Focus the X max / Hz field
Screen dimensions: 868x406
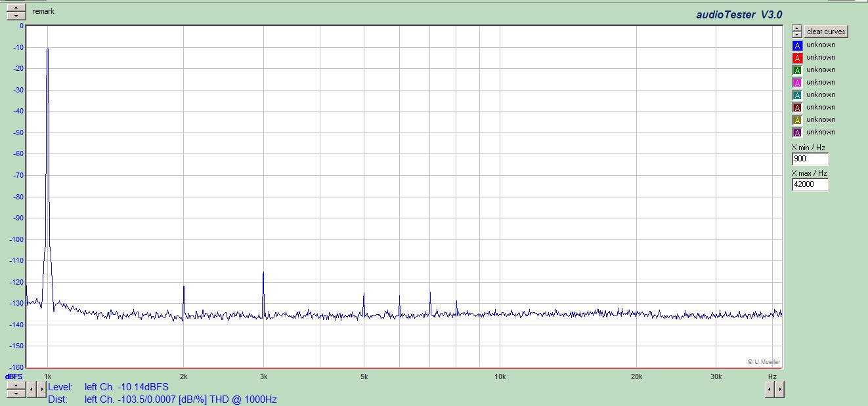810,184
